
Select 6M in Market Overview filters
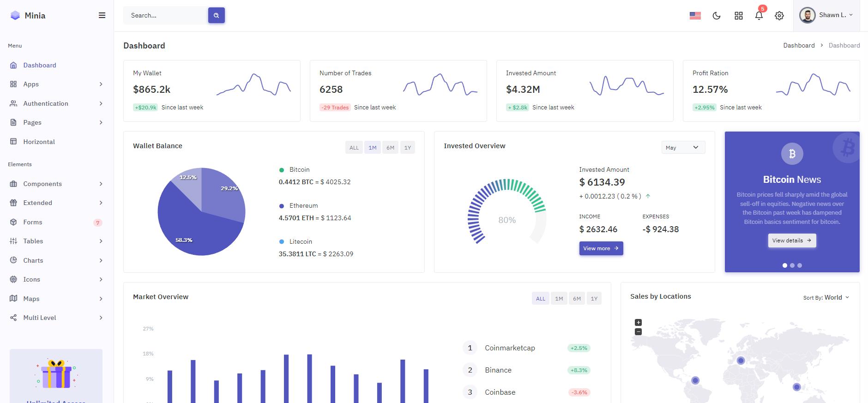577,299
